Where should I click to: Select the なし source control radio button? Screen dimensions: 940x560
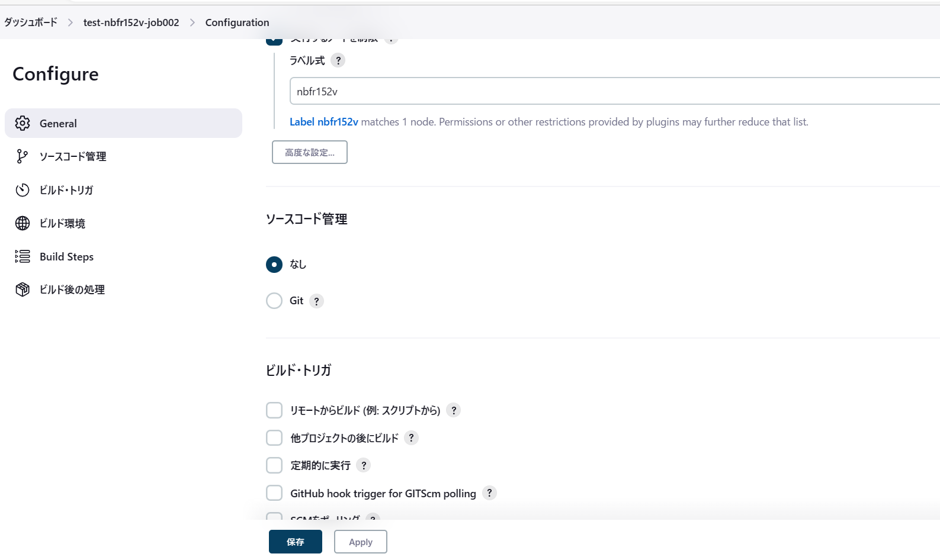[x=274, y=265]
